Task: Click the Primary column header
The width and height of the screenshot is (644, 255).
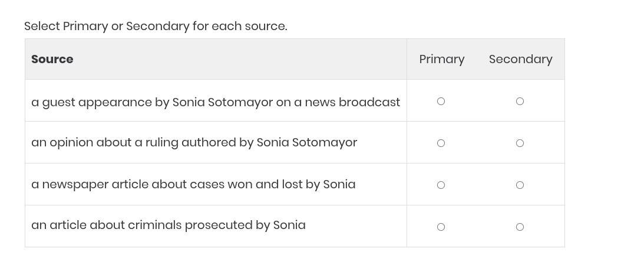Action: click(x=442, y=59)
